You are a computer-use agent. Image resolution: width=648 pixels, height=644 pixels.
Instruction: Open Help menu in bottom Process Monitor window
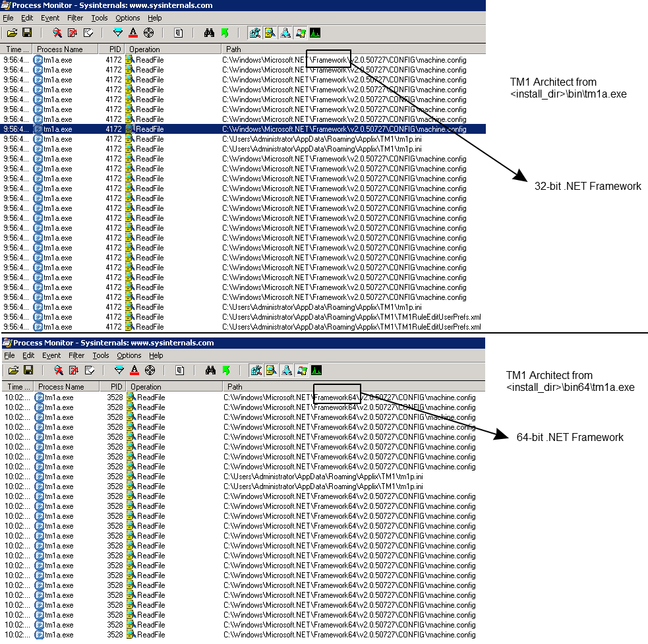click(156, 355)
